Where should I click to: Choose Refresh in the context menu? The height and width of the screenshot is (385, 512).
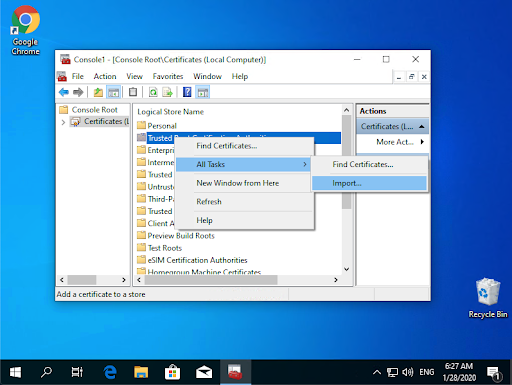(x=245, y=202)
